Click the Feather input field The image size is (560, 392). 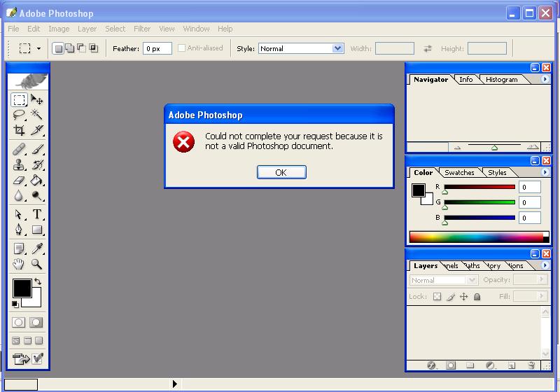pyautogui.click(x=157, y=48)
